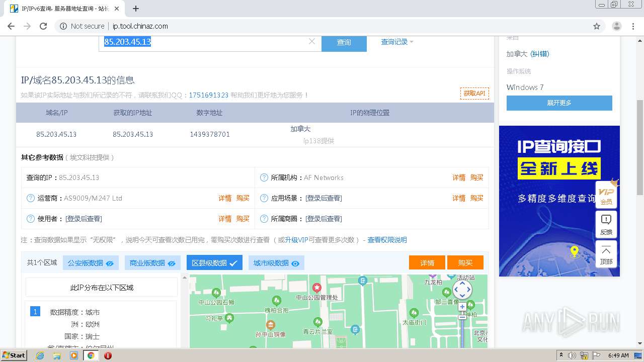Open 详情 in the 使用者 row
This screenshot has height=362, width=644.
point(225,219)
